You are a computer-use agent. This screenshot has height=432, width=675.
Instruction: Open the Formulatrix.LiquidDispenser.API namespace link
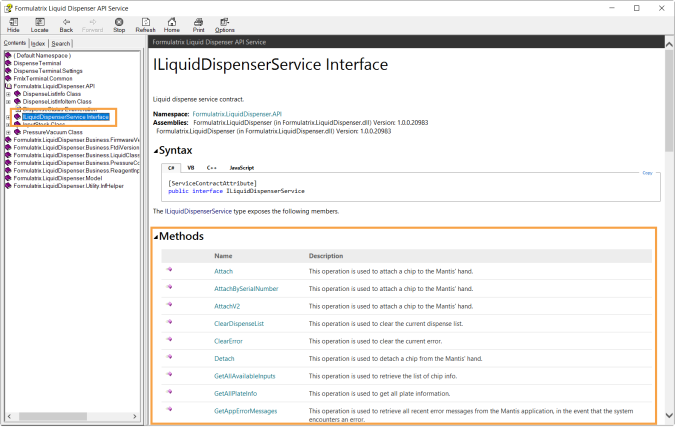[237, 114]
